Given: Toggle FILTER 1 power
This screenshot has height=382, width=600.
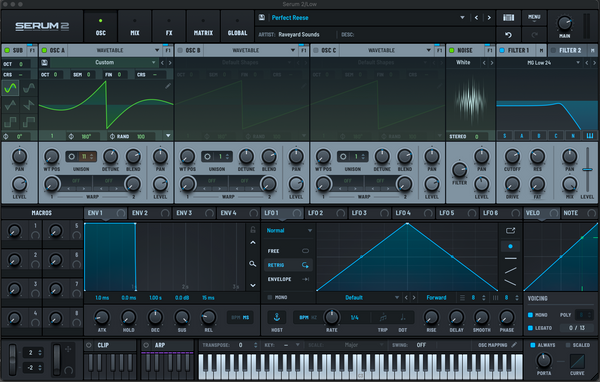Looking at the screenshot, I should (x=502, y=50).
